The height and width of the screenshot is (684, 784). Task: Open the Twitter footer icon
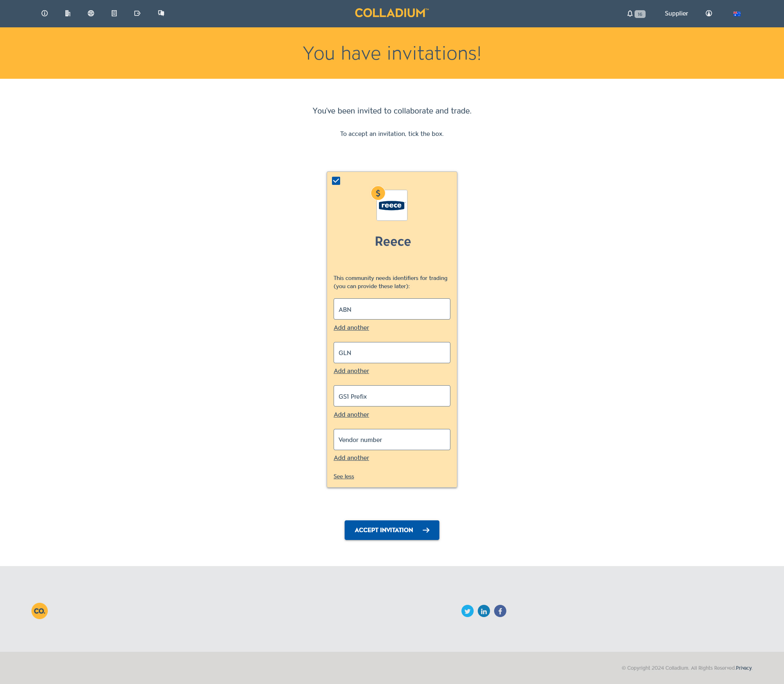(x=468, y=611)
